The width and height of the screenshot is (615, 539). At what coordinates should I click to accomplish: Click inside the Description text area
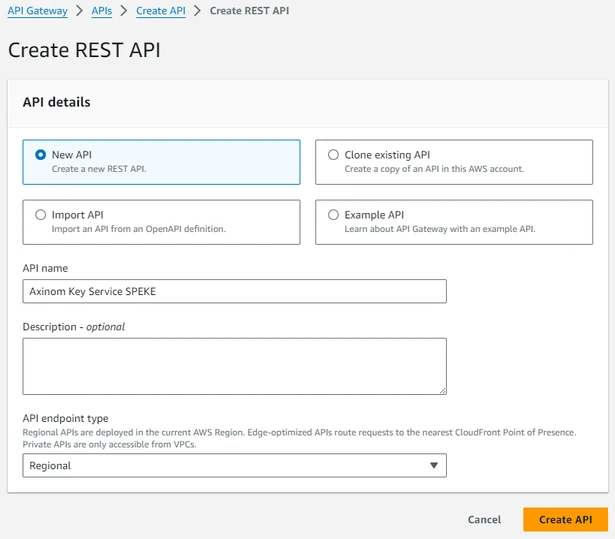234,365
